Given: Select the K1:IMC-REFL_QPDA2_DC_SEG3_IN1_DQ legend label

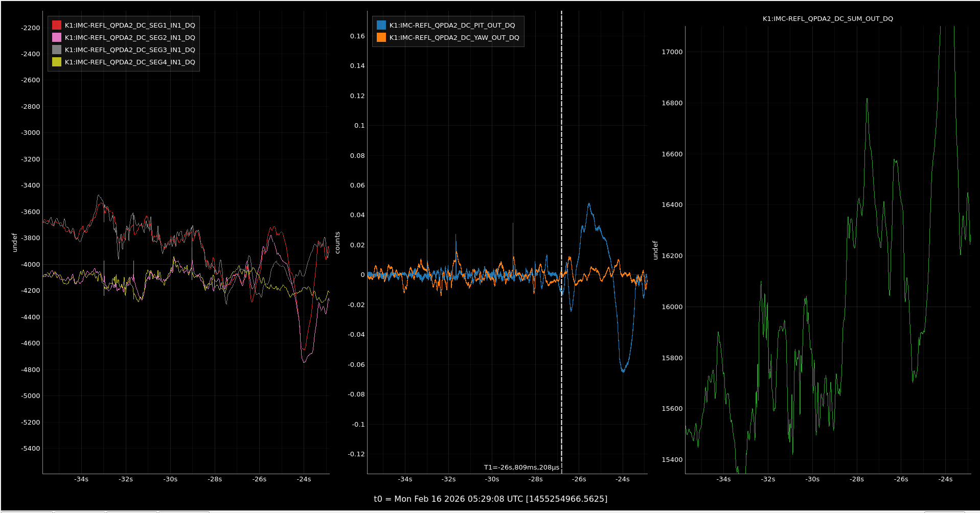Looking at the screenshot, I should coord(130,50).
